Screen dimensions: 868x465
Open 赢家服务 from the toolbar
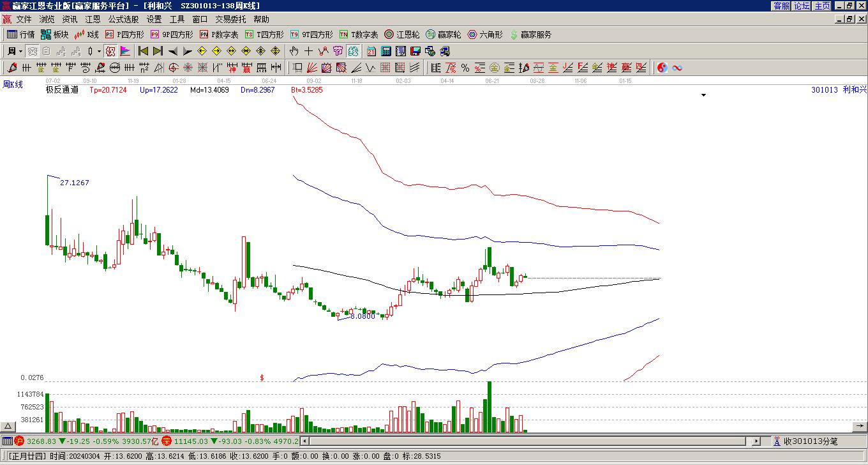530,34
